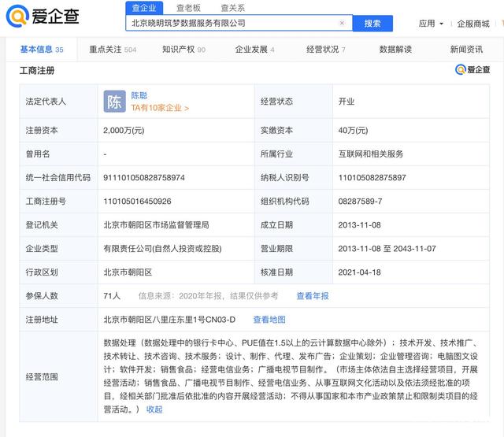Select business term 2013-11-08 至 2043-11-07
Screen dimensions: 504x437
coord(387,248)
